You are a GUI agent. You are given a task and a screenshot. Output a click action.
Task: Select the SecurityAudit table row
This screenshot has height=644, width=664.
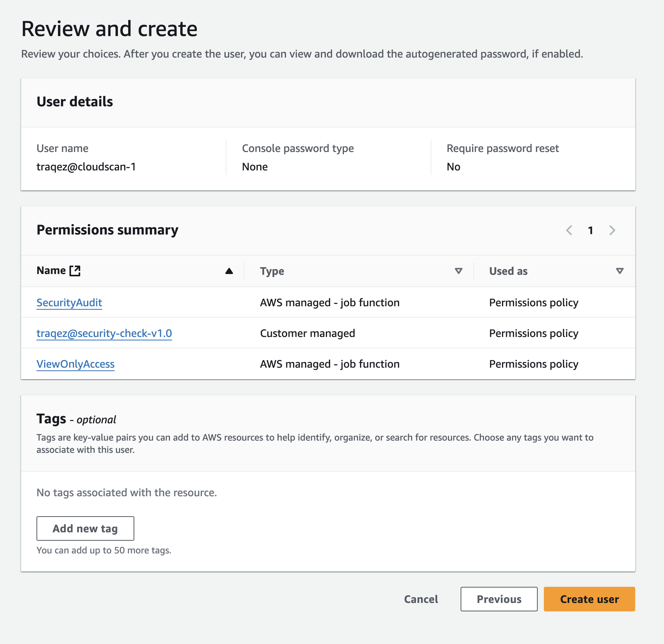[330, 302]
